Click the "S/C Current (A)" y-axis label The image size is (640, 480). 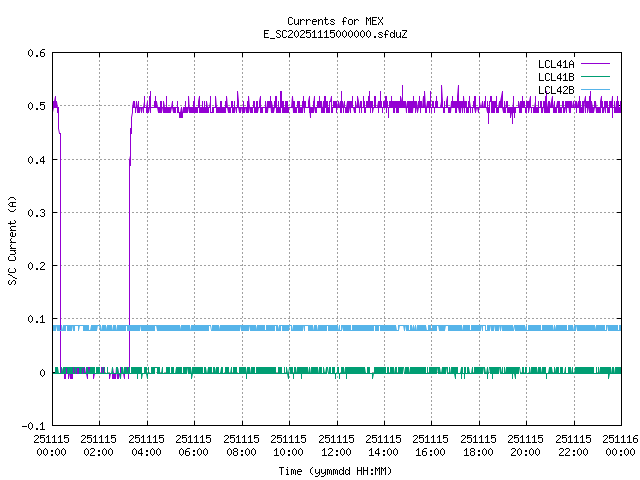click(12, 239)
